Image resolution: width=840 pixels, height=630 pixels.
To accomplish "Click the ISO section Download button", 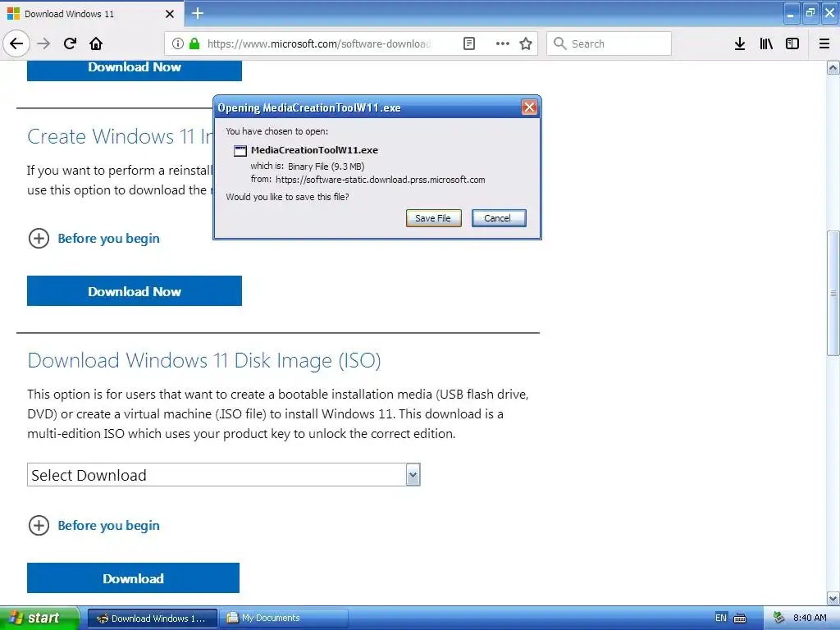I will [134, 578].
